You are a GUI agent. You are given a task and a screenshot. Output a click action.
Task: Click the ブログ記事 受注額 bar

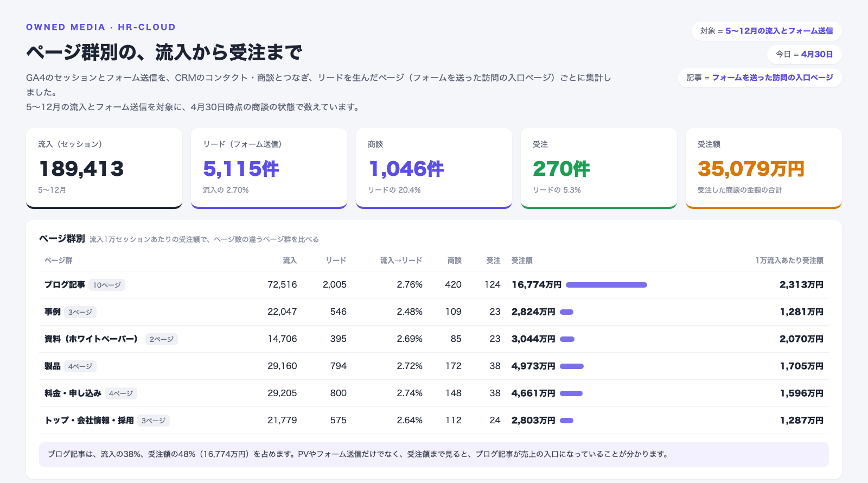pos(607,285)
